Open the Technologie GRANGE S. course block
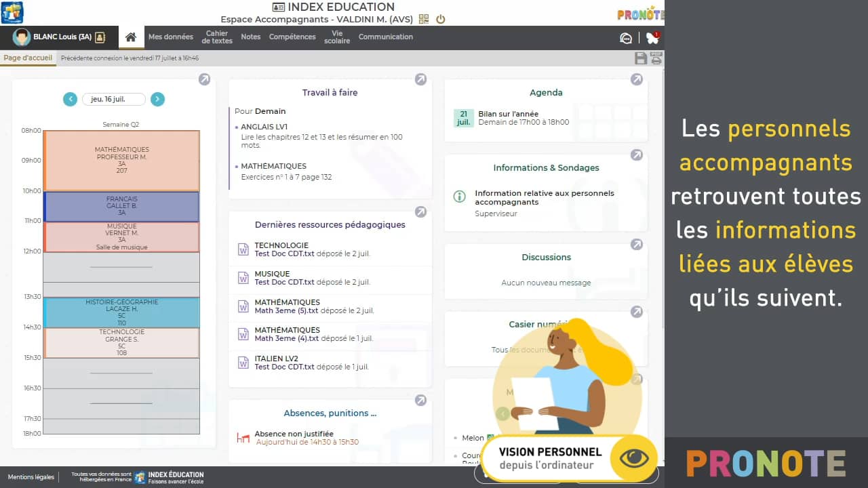The height and width of the screenshot is (488, 868). tap(121, 343)
